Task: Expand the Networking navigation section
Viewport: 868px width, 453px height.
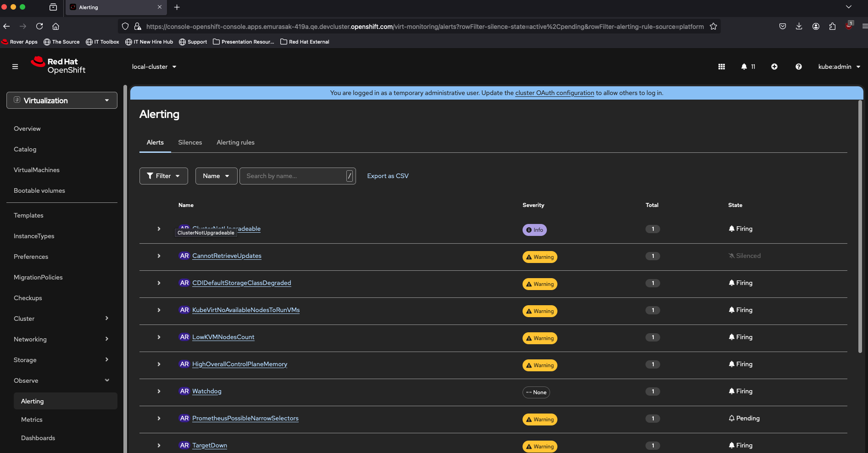Action: pyautogui.click(x=62, y=339)
